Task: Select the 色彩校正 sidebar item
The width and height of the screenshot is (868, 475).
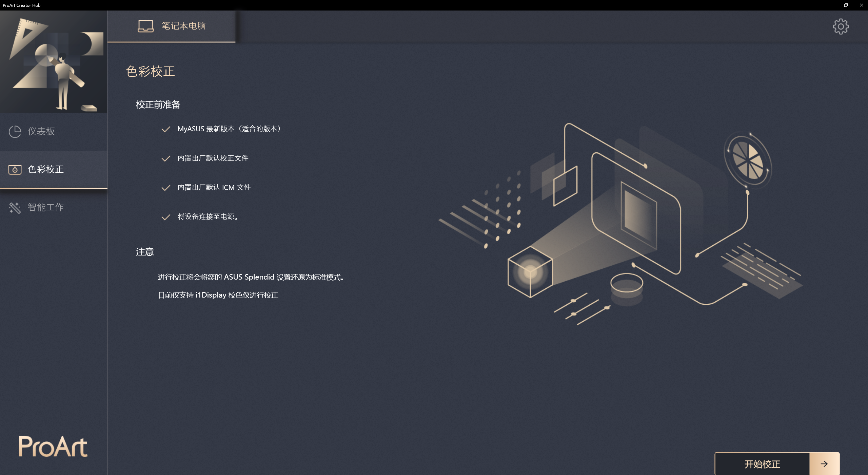Action: [x=54, y=170]
